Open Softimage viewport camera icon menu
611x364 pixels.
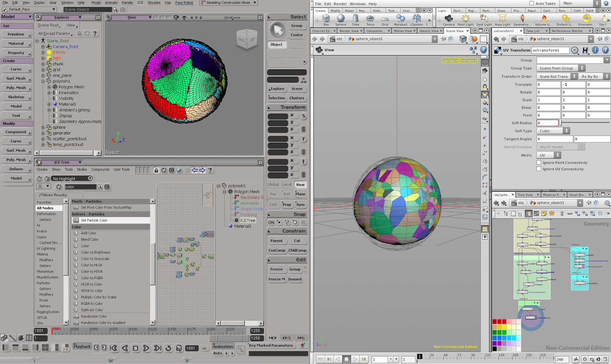coord(176,18)
